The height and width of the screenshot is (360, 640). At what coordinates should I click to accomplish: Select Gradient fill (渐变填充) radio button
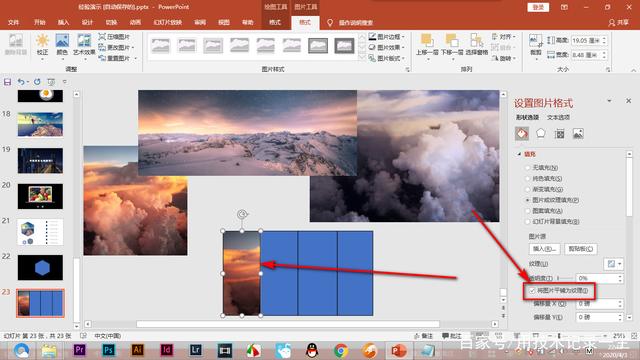(x=527, y=189)
